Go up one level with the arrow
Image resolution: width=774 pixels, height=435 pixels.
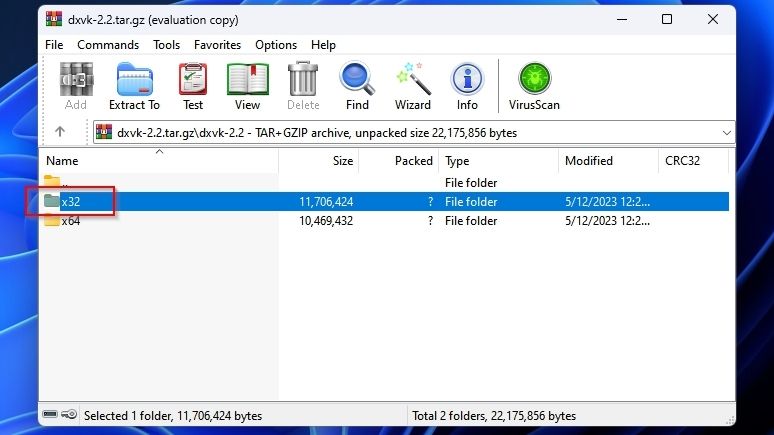click(x=60, y=131)
